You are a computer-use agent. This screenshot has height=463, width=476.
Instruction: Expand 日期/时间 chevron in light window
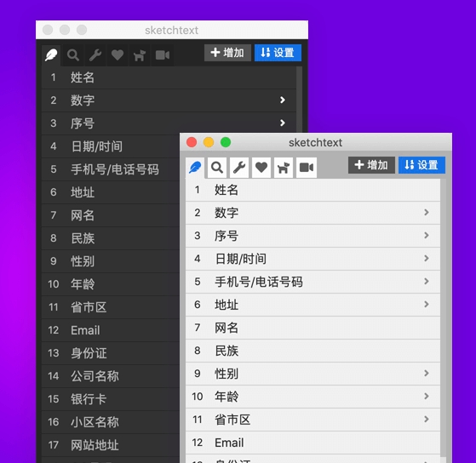[x=427, y=259]
